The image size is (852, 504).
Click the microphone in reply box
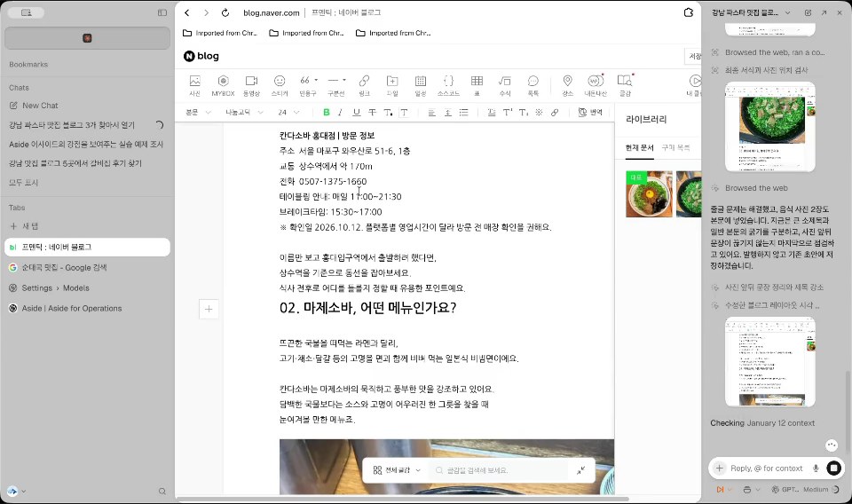(x=816, y=469)
